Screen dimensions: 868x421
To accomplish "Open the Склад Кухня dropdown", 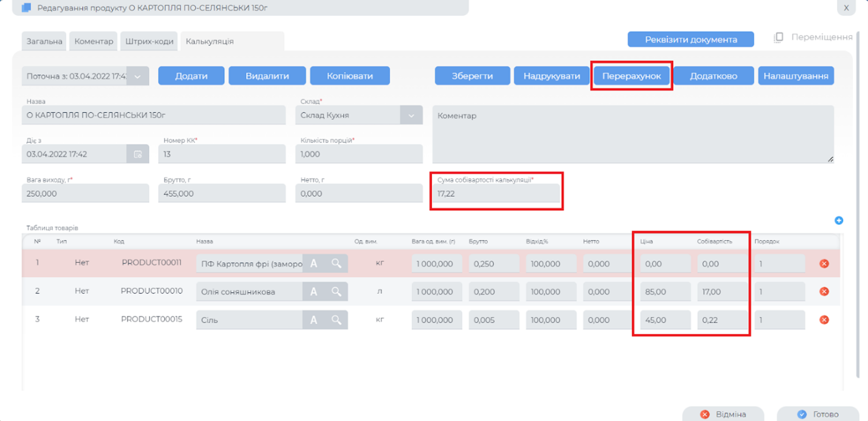I will 411,115.
